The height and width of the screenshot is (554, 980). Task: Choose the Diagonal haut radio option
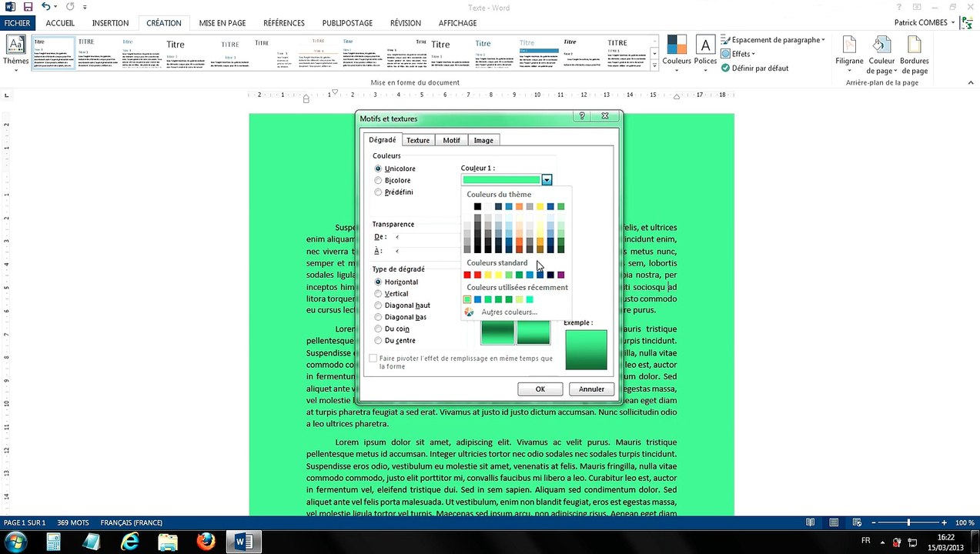tap(378, 305)
